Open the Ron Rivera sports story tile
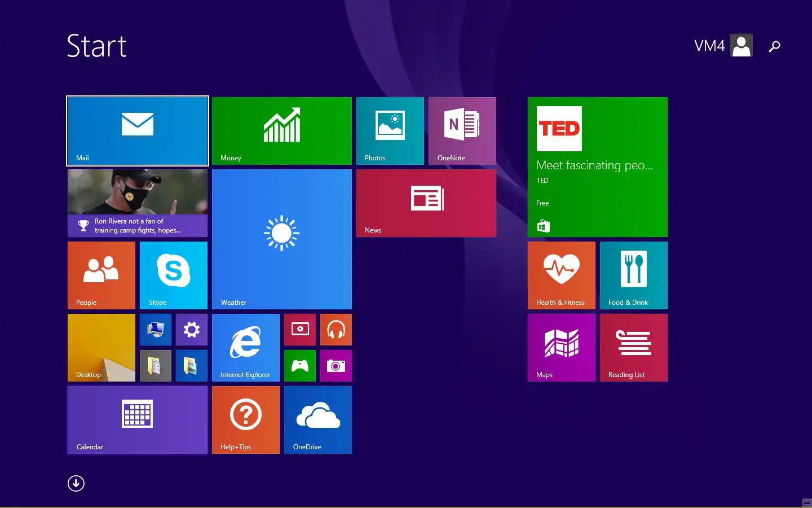Image resolution: width=812 pixels, height=508 pixels. [138, 203]
